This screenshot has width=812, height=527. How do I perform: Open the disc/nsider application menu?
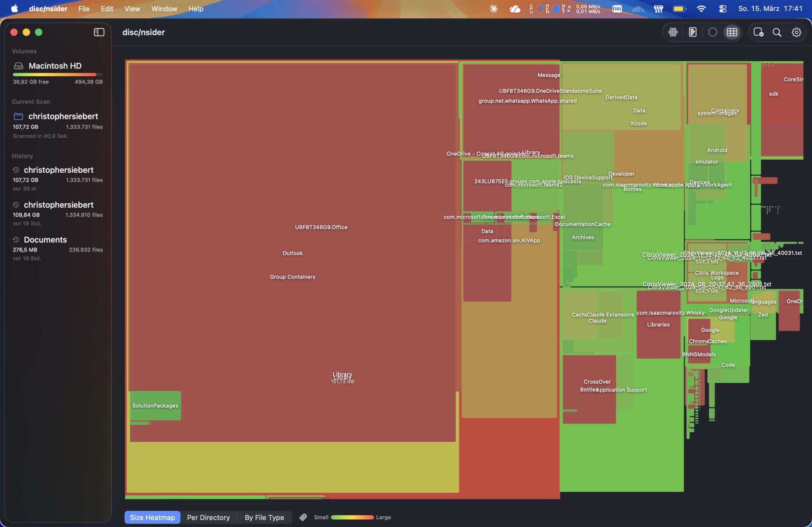(48, 9)
